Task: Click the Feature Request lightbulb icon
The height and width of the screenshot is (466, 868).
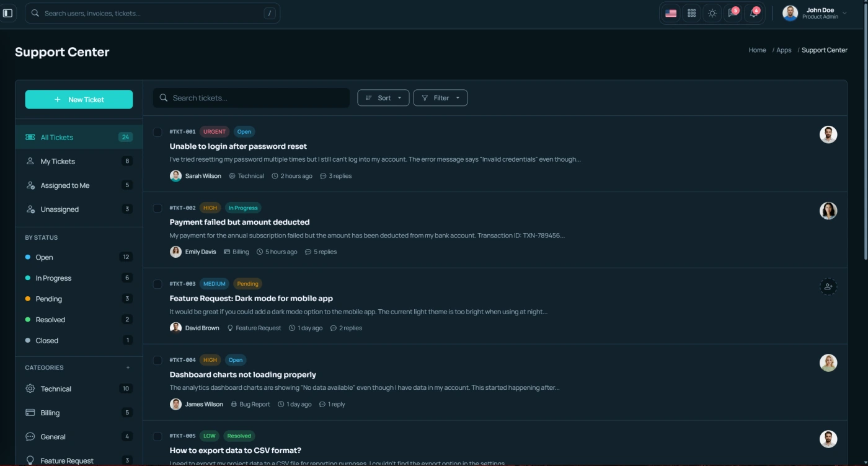Action: tap(30, 460)
